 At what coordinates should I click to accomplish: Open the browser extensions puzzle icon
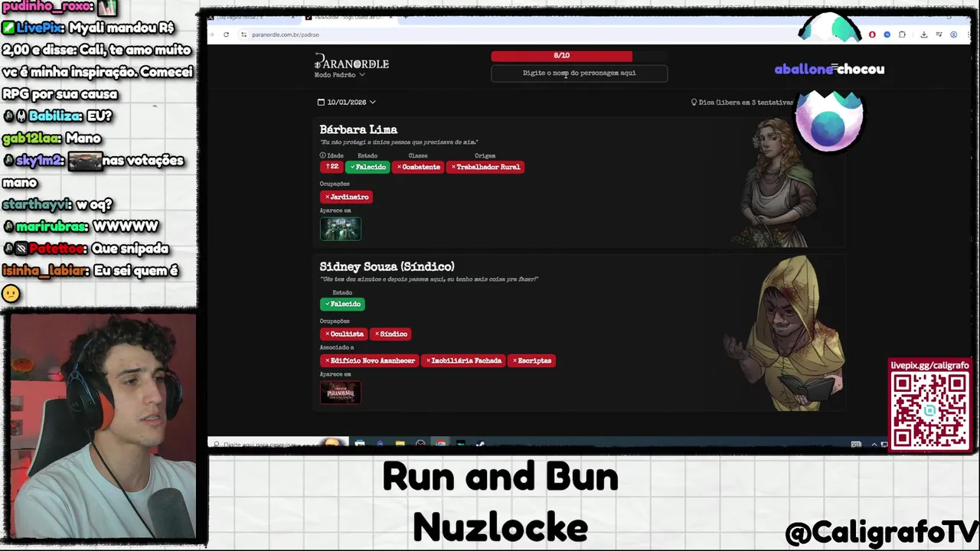click(902, 34)
